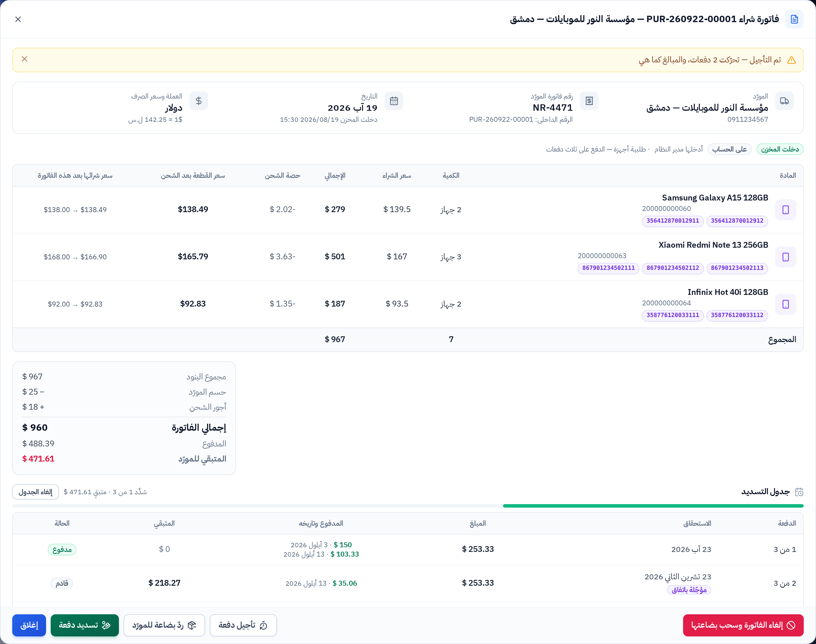Click the warning triangle icon in banner
Image resolution: width=816 pixels, height=644 pixels.
click(792, 60)
